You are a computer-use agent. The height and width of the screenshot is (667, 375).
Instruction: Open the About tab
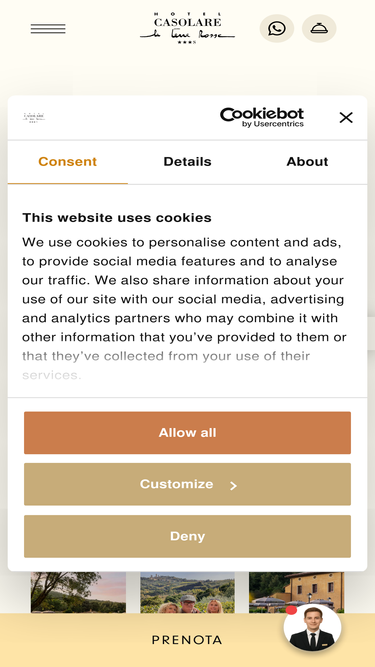point(307,162)
